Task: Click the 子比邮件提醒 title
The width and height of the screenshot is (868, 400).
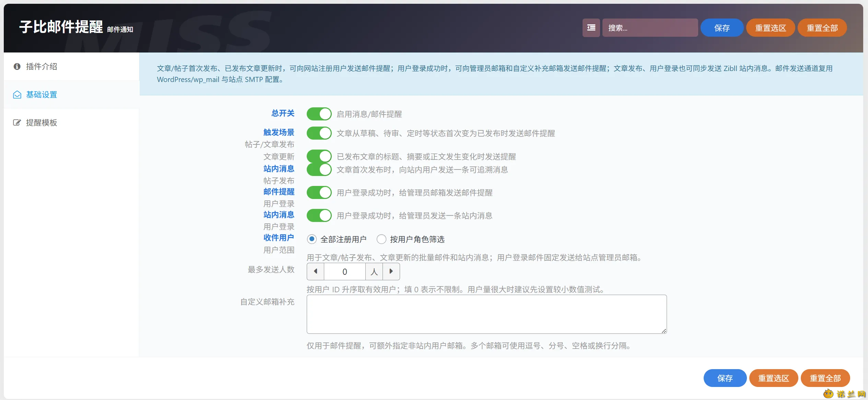Action: [x=61, y=27]
